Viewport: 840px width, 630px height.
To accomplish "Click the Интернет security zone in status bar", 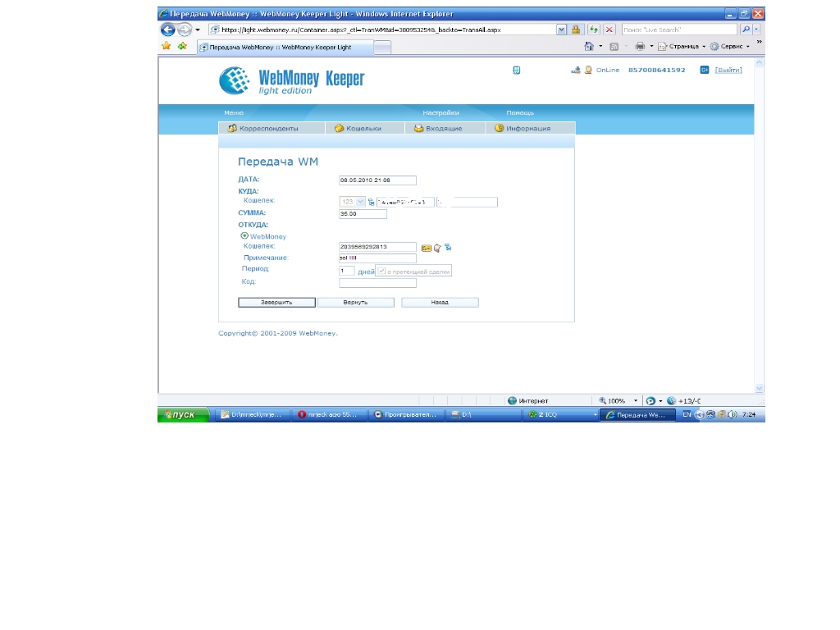I will (x=527, y=400).
